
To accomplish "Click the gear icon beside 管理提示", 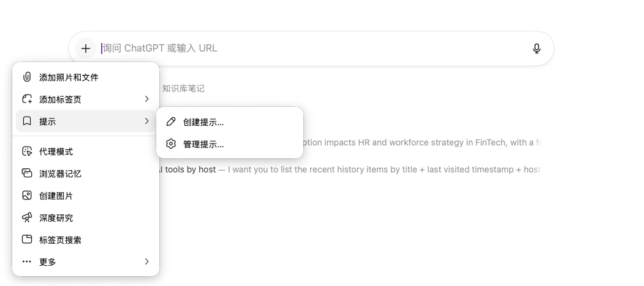I will pos(171,144).
